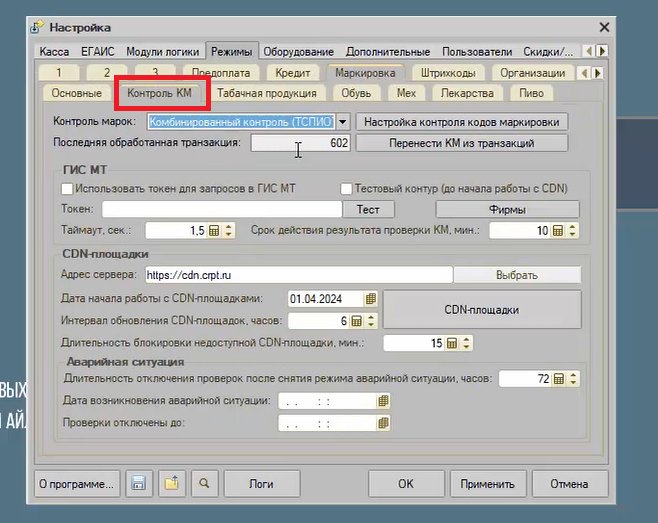
Task: Select the Режимы tab
Action: [x=232, y=51]
